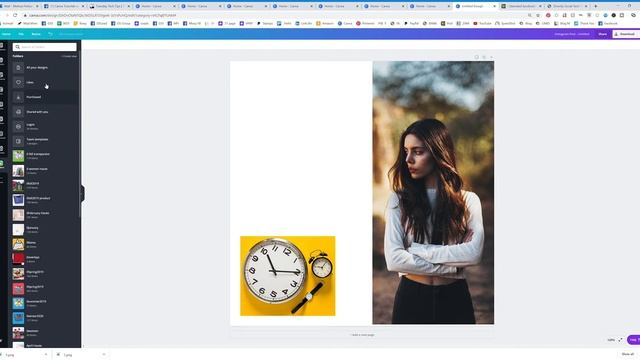
Task: Click Show all in downloads bar
Action: point(628,354)
